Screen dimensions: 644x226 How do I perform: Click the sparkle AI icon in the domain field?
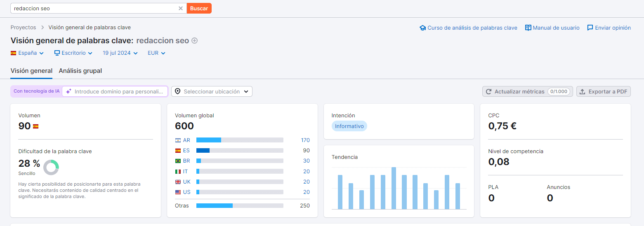point(68,91)
